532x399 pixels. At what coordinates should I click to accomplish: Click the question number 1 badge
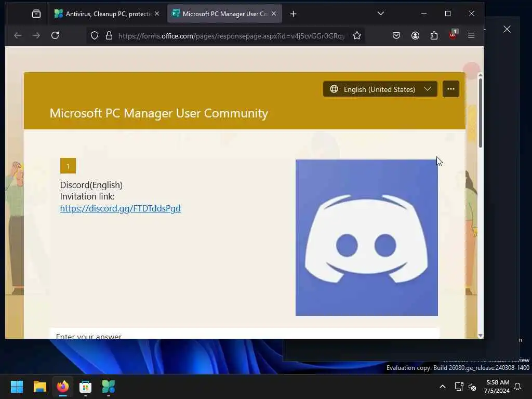pyautogui.click(x=68, y=166)
